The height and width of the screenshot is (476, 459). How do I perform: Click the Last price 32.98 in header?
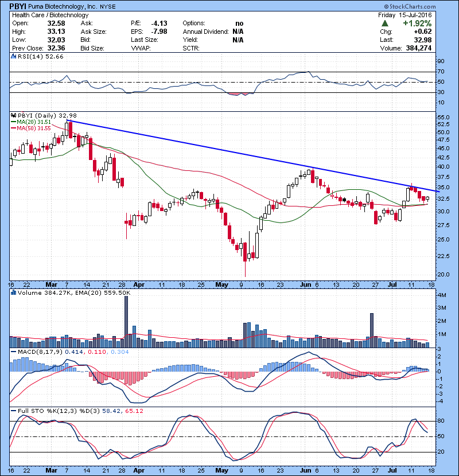(x=423, y=40)
